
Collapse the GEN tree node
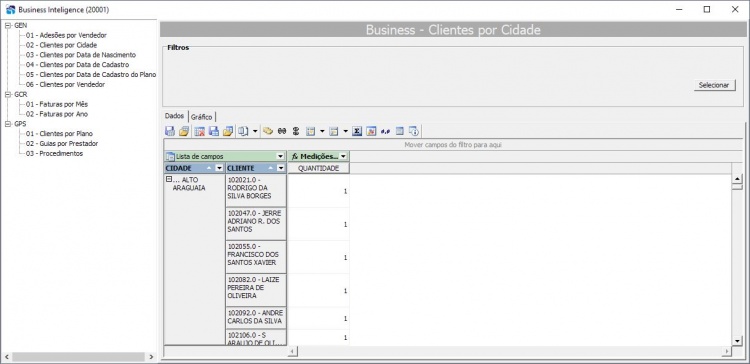point(8,25)
